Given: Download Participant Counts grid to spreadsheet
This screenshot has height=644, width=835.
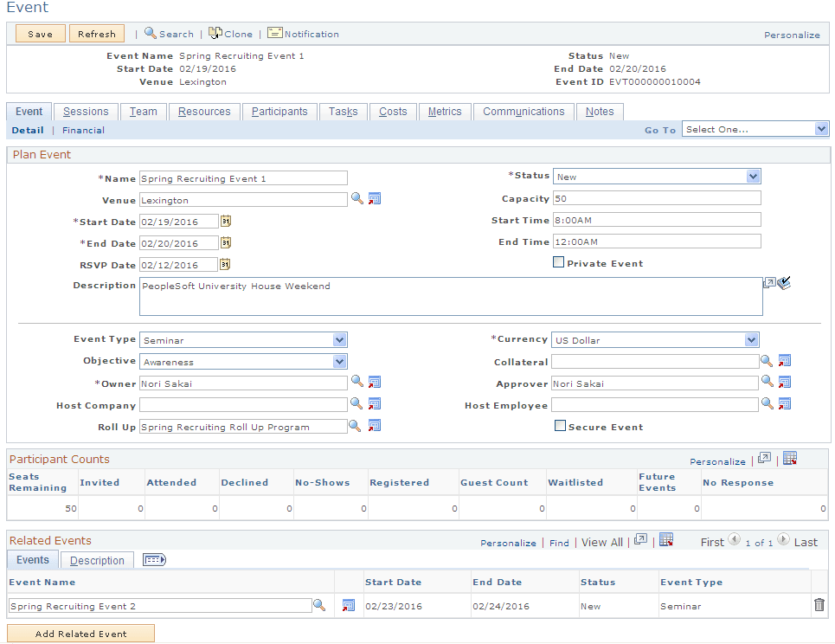Looking at the screenshot, I should pyautogui.click(x=790, y=458).
